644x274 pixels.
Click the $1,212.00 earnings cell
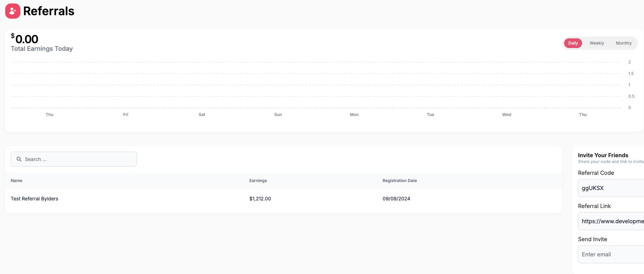[260, 199]
